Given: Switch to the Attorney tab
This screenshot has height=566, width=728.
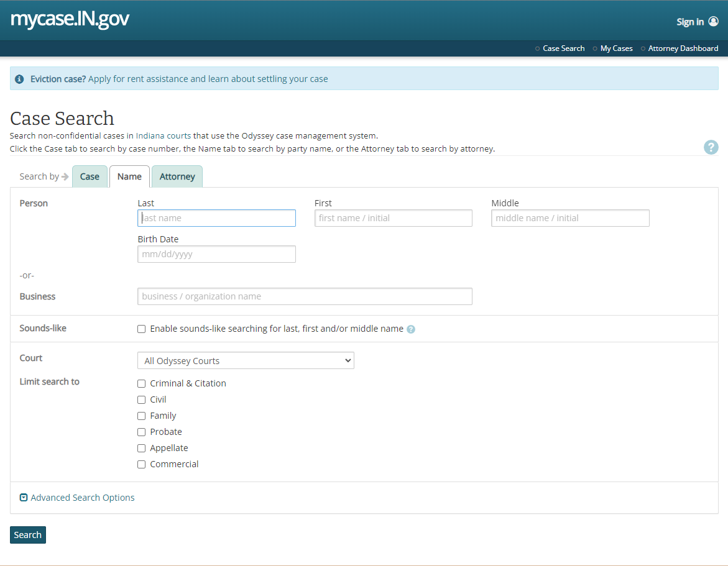Looking at the screenshot, I should point(177,177).
